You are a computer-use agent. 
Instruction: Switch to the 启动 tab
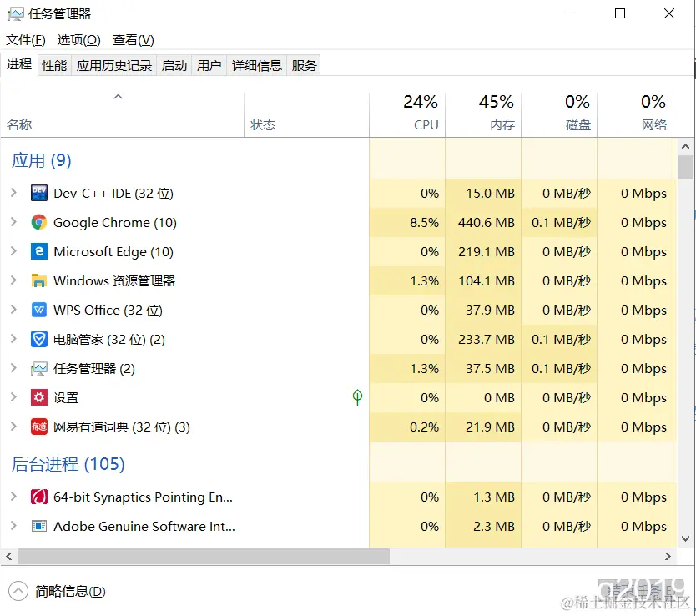(174, 64)
